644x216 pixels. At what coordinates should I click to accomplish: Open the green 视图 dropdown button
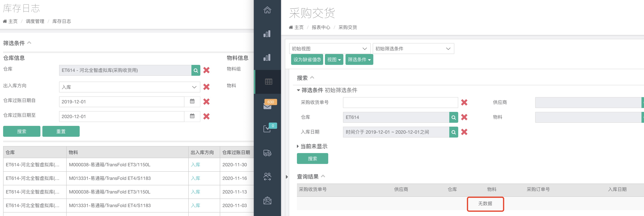[x=334, y=59]
